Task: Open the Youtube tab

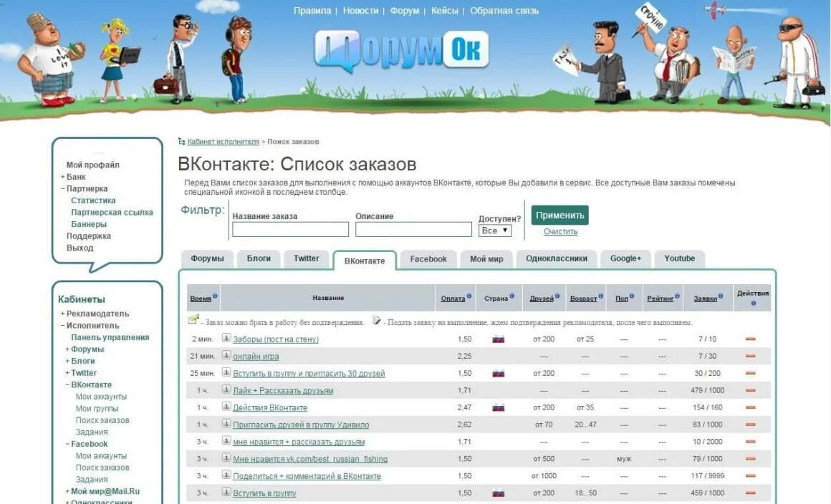Action: pyautogui.click(x=679, y=258)
